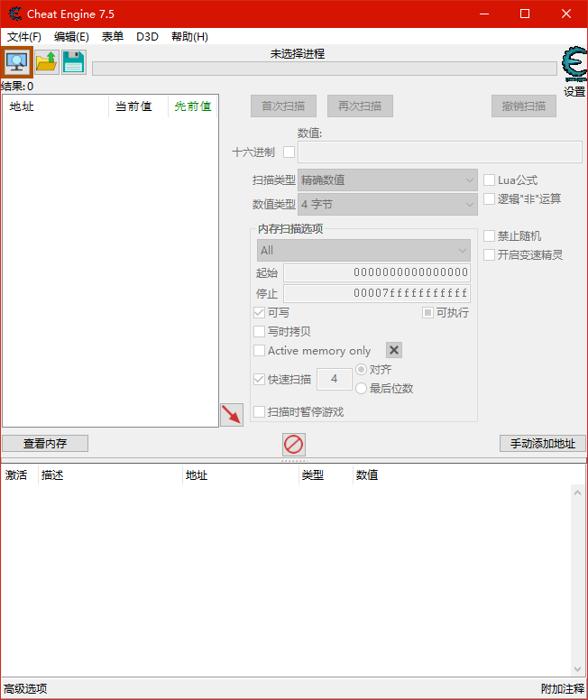Open a cheat table file with the folder icon
This screenshot has width=588, height=700.
click(x=46, y=62)
